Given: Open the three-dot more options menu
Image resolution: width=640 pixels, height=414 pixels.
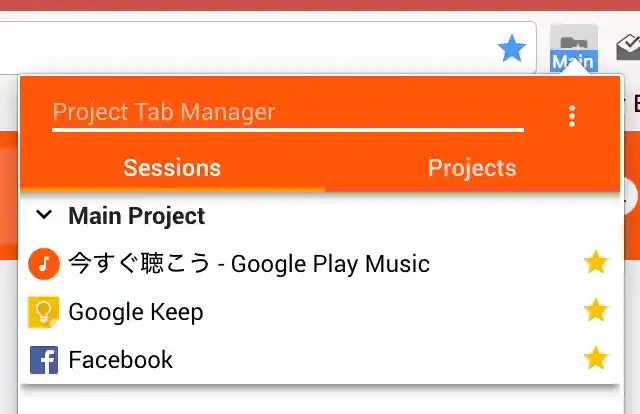Looking at the screenshot, I should click(x=572, y=116).
